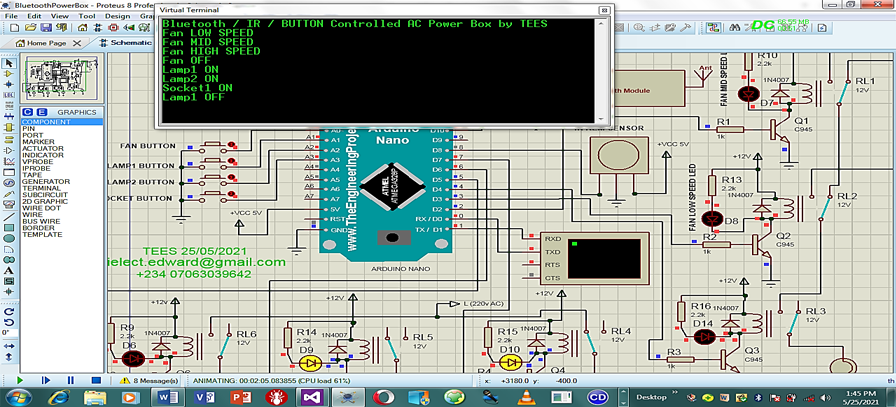Click the 'C' button in object selector
Screen dimensions: 896x407
click(x=27, y=112)
